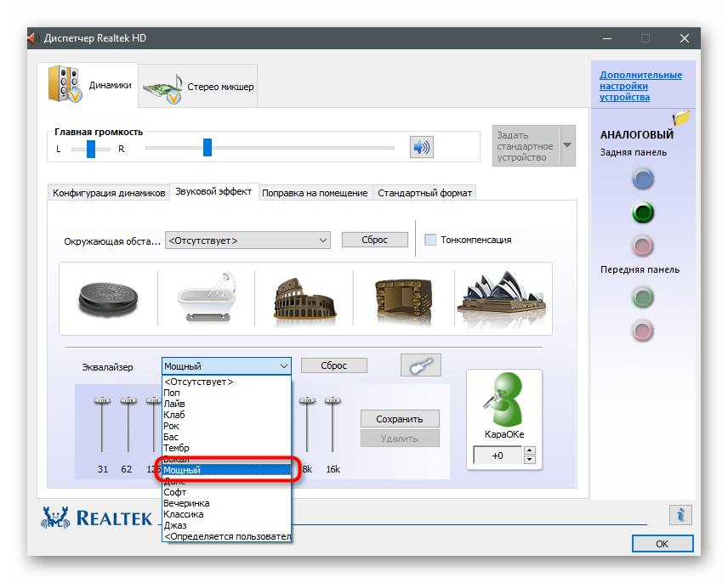Viewport: 728px width, 583px height.
Task: Expand the Задать стандартное устройство arrow
Action: pyautogui.click(x=567, y=146)
